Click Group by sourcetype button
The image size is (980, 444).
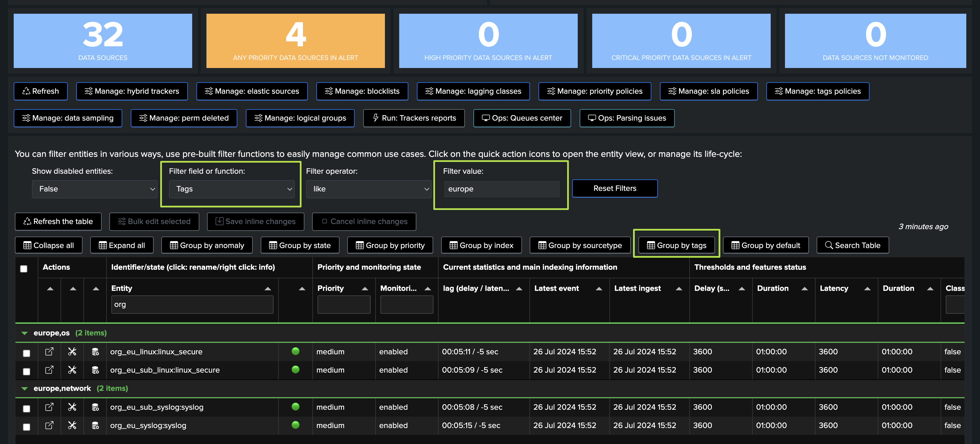pos(580,245)
